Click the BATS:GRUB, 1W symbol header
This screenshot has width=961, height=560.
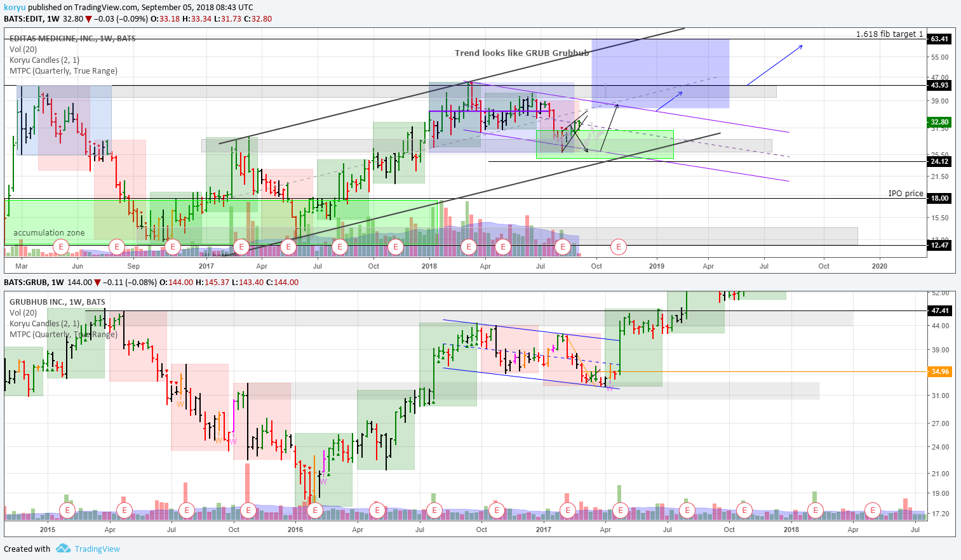(x=34, y=282)
